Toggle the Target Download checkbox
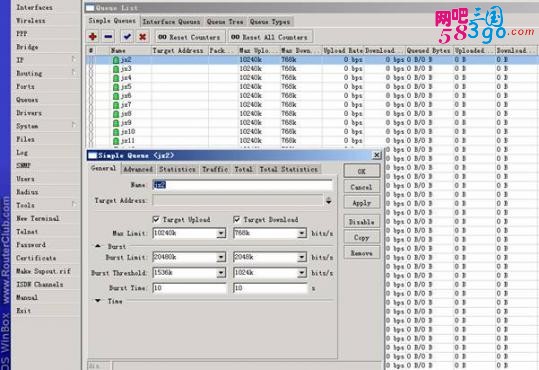The width and height of the screenshot is (539, 370). tap(236, 219)
